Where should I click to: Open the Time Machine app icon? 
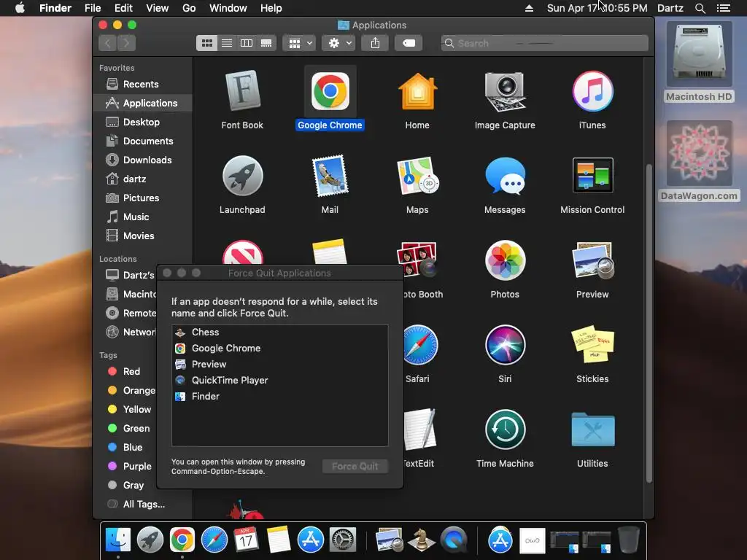coord(505,429)
